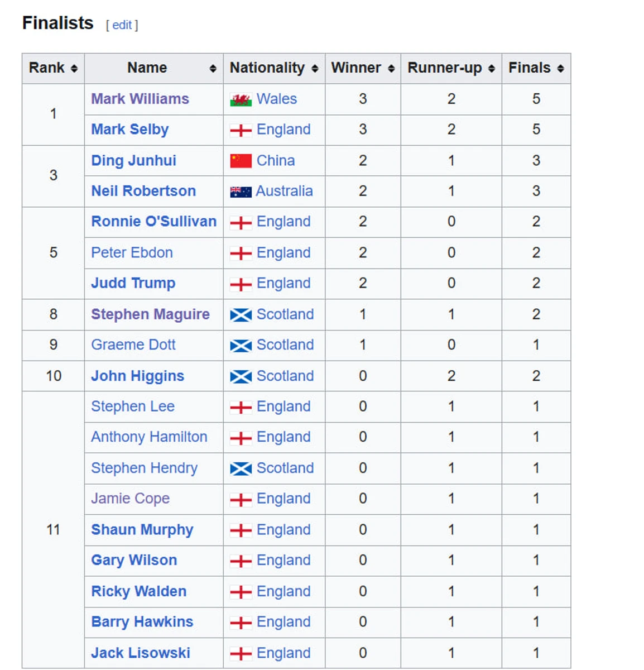
Task: Click the Wales flag icon
Action: (x=241, y=100)
